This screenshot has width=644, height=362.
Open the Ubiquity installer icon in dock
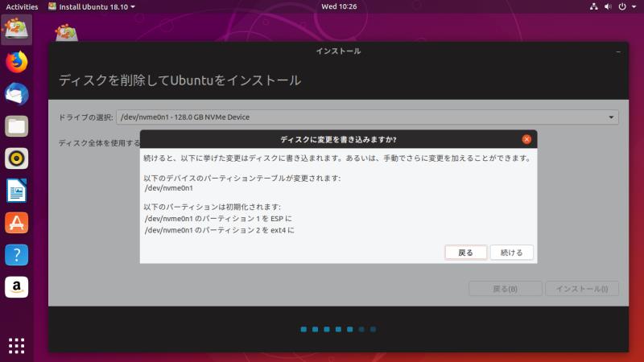(x=16, y=30)
